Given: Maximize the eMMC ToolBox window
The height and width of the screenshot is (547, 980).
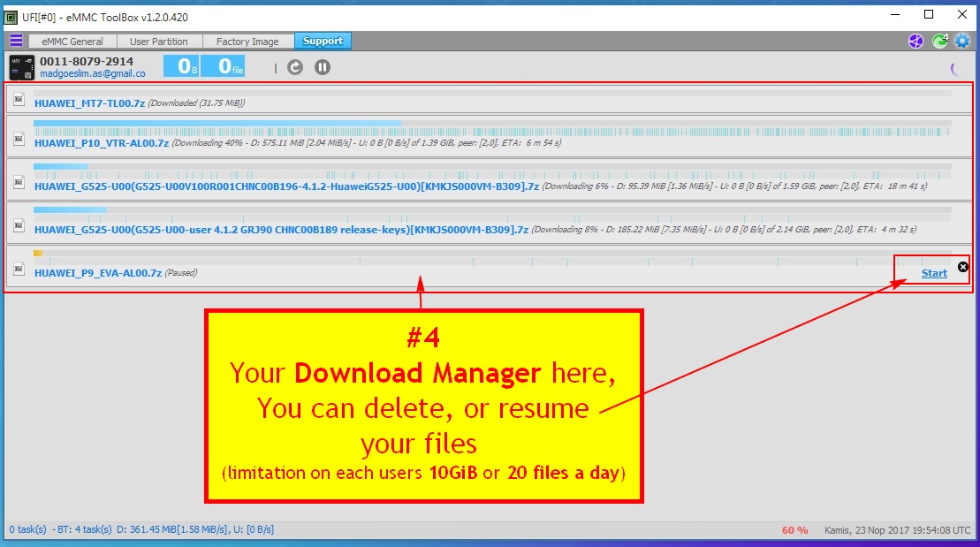Looking at the screenshot, I should (x=929, y=14).
